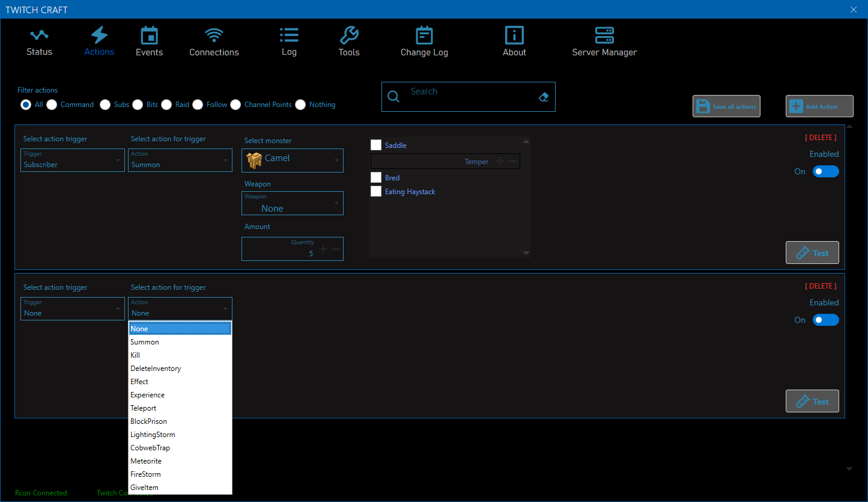Open the Server Manager icon
Viewport: 868px width, 502px height.
coord(604,35)
